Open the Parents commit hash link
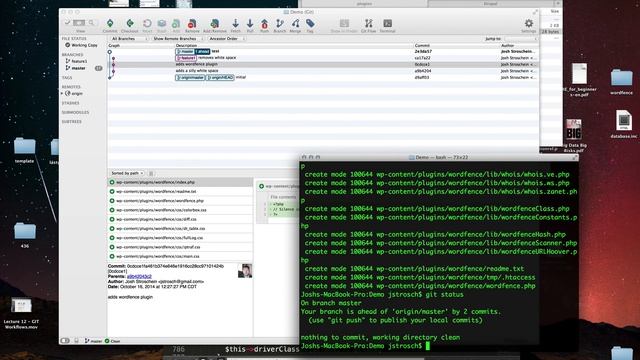 pos(139,276)
